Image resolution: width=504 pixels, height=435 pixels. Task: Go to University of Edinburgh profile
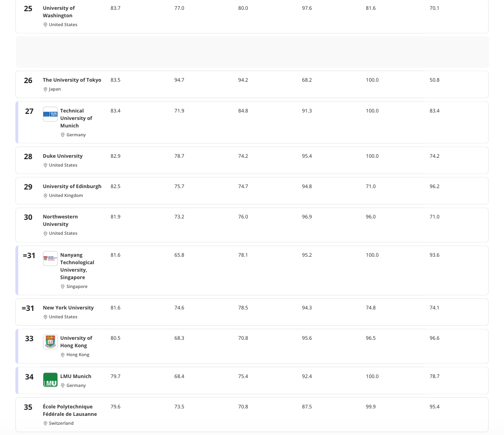point(72,187)
